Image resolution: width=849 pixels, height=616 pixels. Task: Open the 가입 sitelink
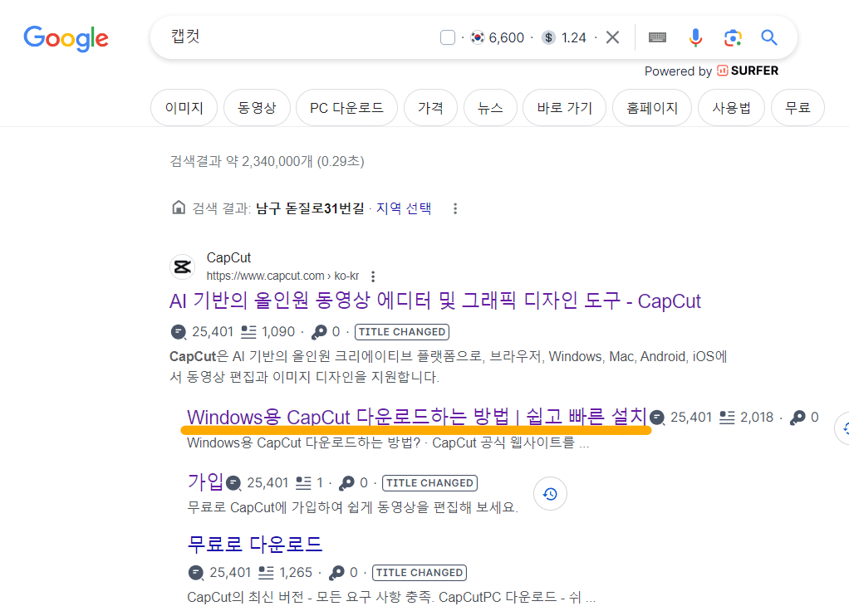(205, 482)
